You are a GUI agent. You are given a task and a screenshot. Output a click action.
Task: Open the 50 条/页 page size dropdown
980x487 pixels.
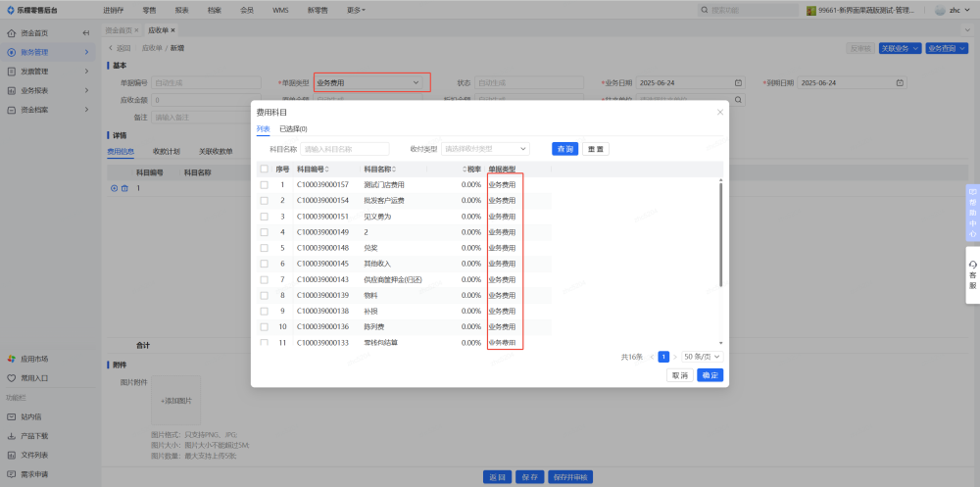point(702,357)
